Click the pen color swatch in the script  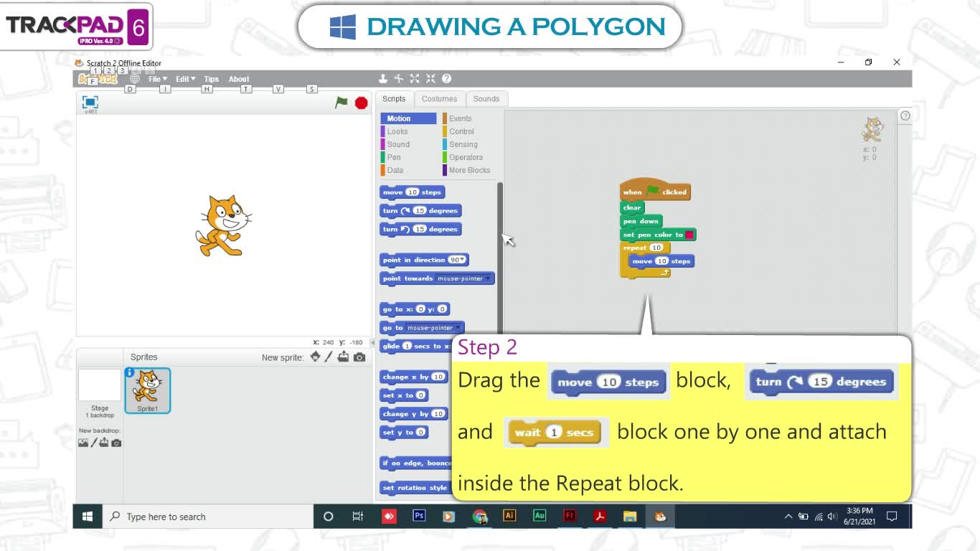pos(689,235)
